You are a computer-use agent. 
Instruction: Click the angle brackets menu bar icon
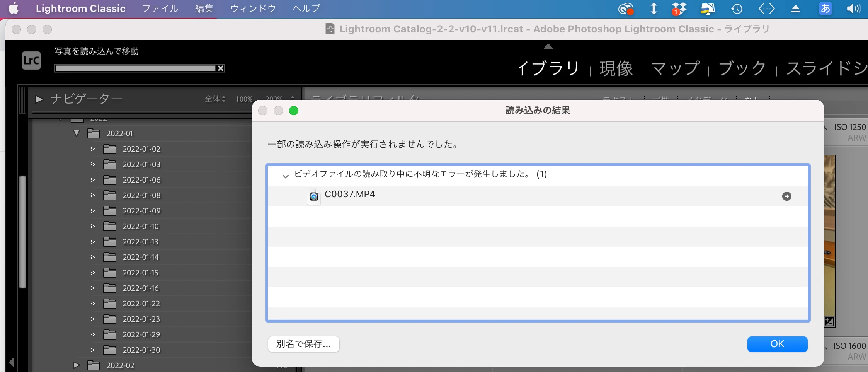pyautogui.click(x=766, y=9)
